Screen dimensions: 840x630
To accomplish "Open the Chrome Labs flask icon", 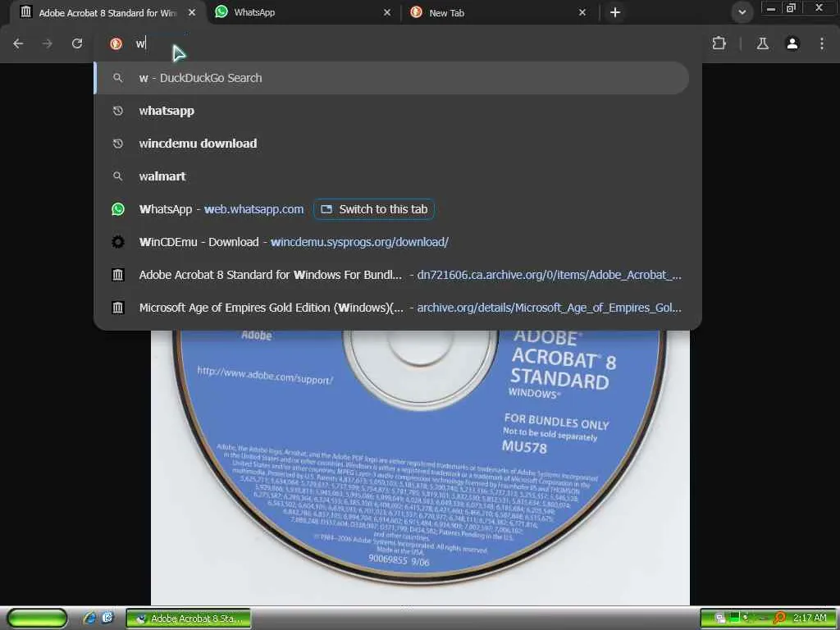I will click(763, 43).
